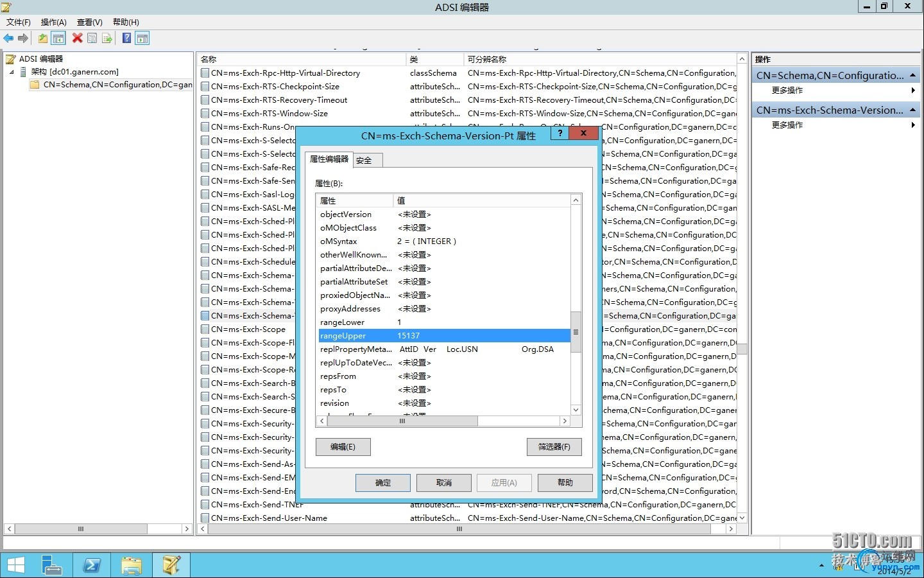The image size is (924, 578).
Task: Open the 操作(A) menu
Action: point(53,22)
